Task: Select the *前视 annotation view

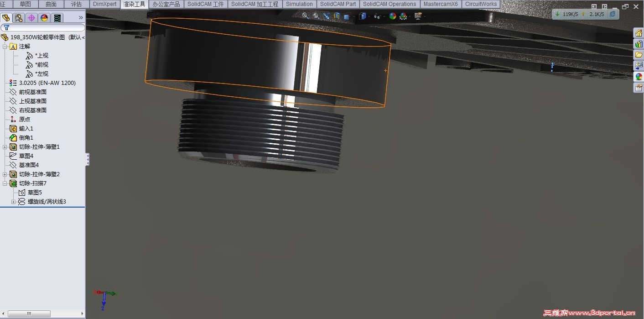Action: [x=37, y=65]
